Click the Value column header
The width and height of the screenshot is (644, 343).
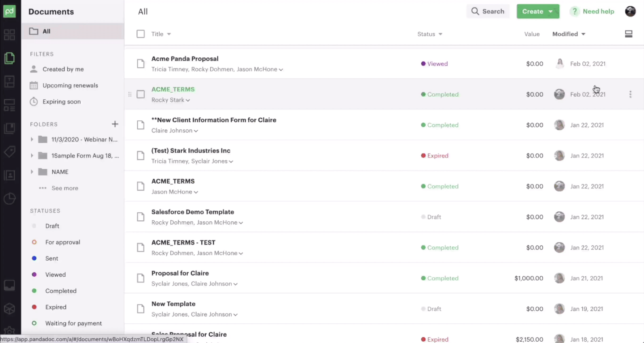[532, 34]
